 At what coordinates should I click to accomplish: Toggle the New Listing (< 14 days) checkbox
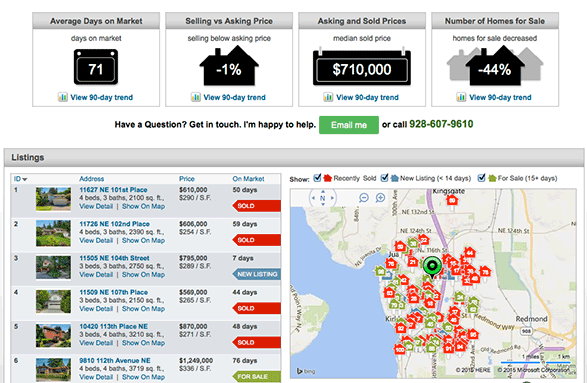(384, 178)
